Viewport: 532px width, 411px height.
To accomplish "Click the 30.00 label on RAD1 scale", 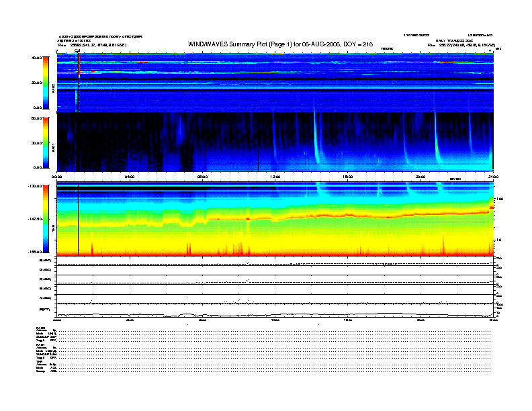I will pyautogui.click(x=37, y=143).
